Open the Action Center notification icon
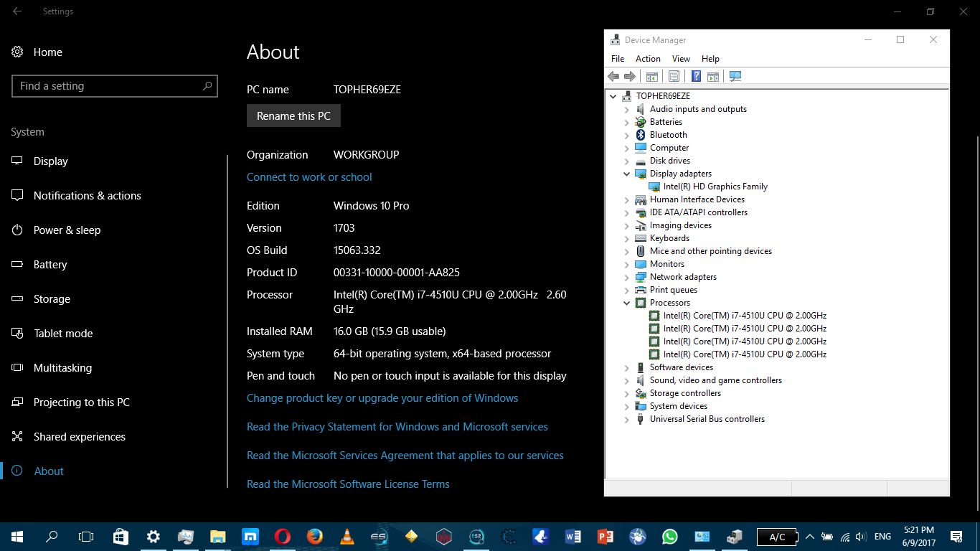 (x=956, y=537)
